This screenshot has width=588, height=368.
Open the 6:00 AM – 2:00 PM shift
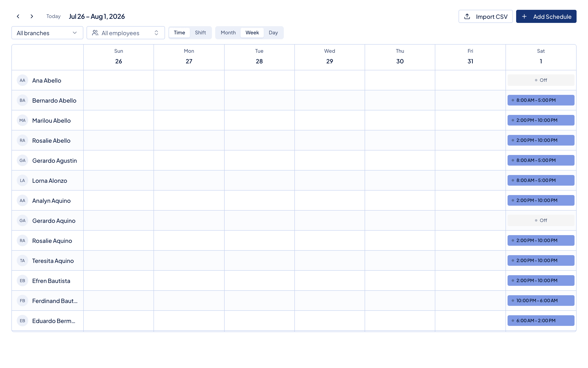click(541, 321)
